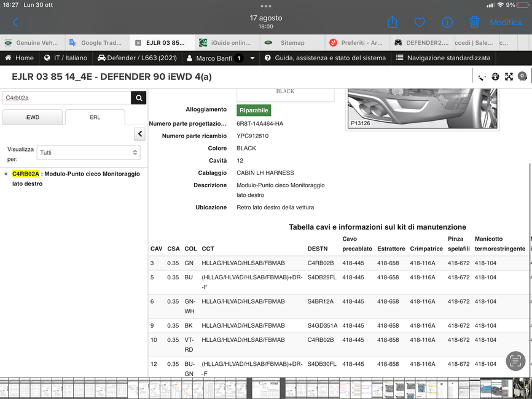Click part number 6R8T-14A464-HA

[260, 124]
